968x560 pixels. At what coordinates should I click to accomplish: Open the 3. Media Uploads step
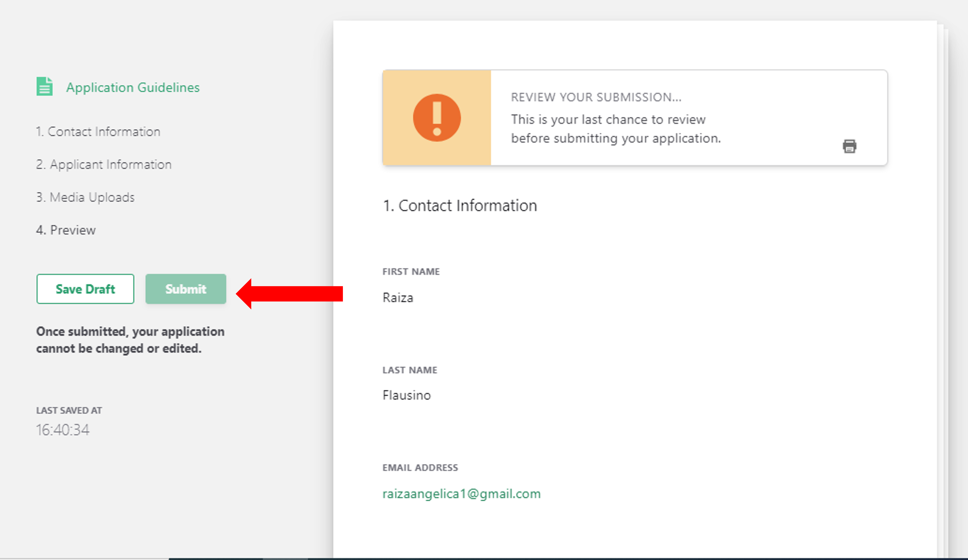pyautogui.click(x=85, y=197)
